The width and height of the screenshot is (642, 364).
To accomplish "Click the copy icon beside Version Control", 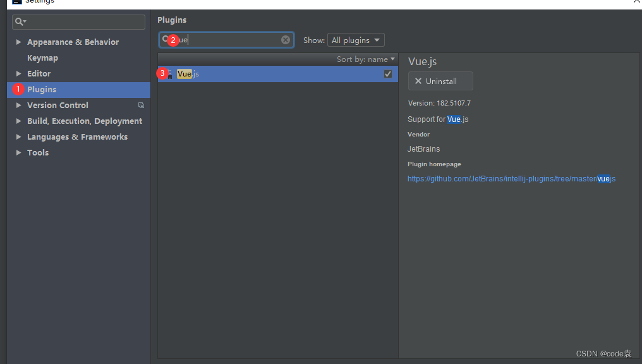I will click(140, 105).
